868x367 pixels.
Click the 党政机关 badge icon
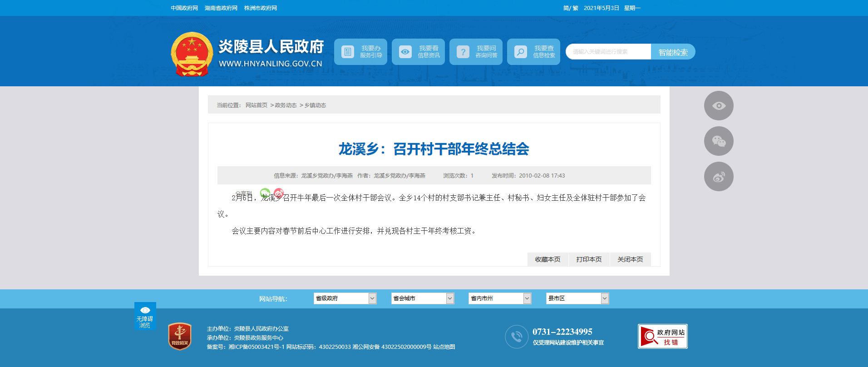[x=180, y=337]
